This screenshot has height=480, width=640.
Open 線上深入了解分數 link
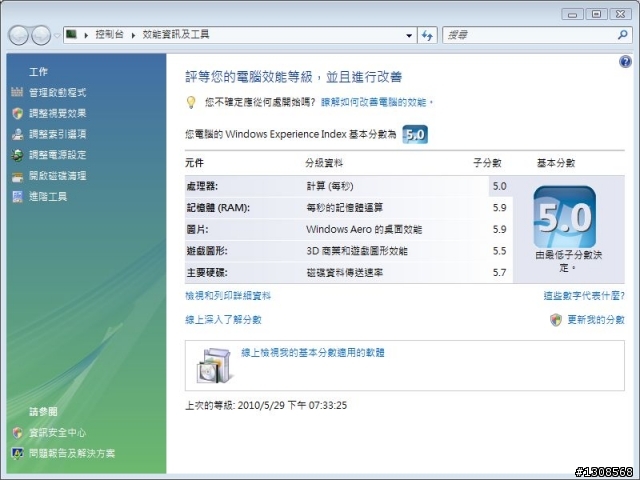[223, 320]
